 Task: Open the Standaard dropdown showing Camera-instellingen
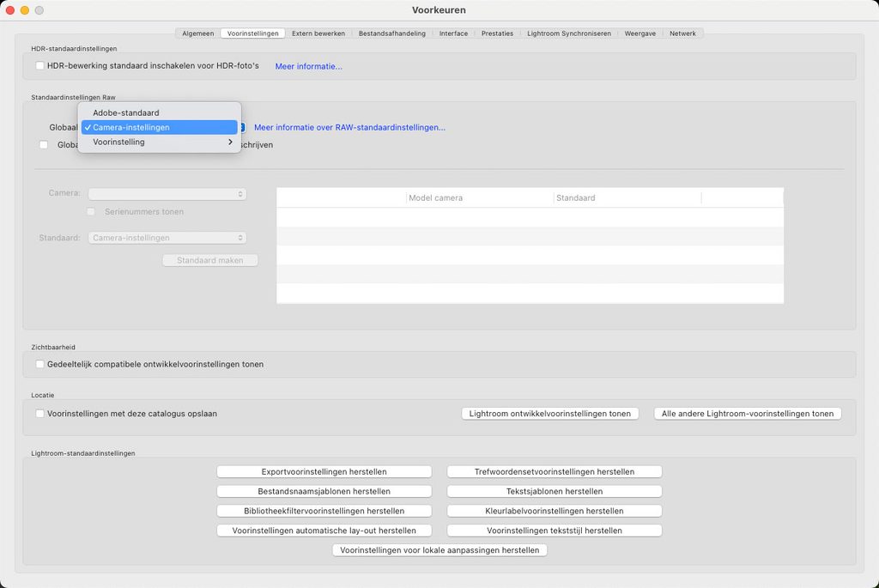coord(167,238)
